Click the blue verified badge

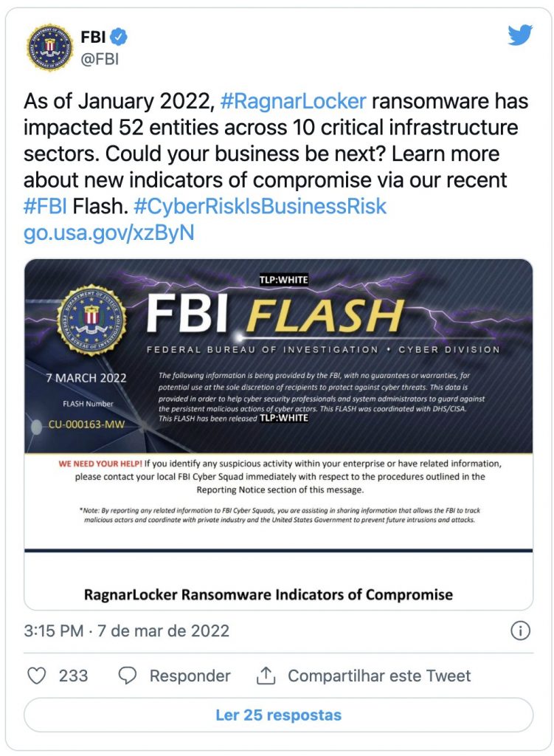click(119, 37)
